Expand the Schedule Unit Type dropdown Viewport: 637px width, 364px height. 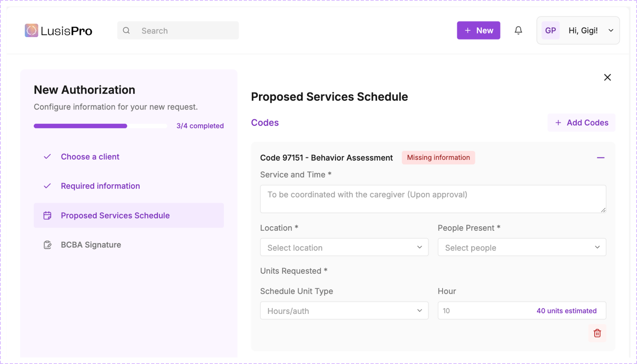click(x=344, y=311)
